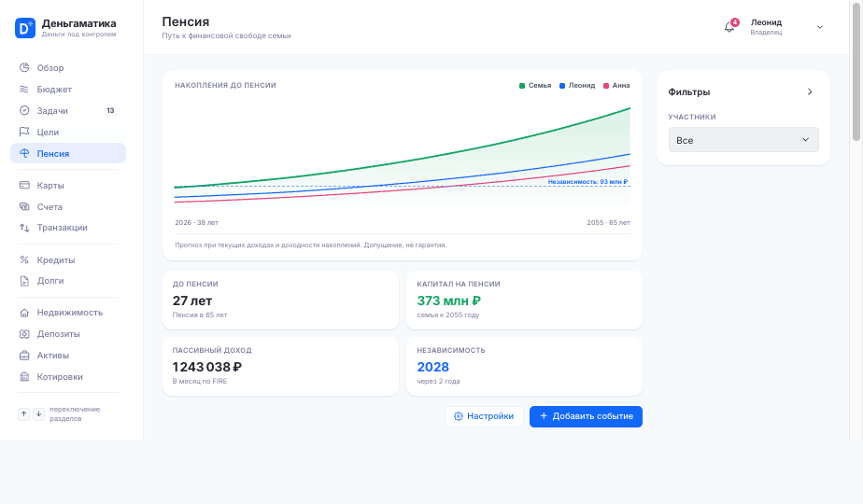The height and width of the screenshot is (504, 863).
Task: Open Задачи menu item
Action: 68,110
